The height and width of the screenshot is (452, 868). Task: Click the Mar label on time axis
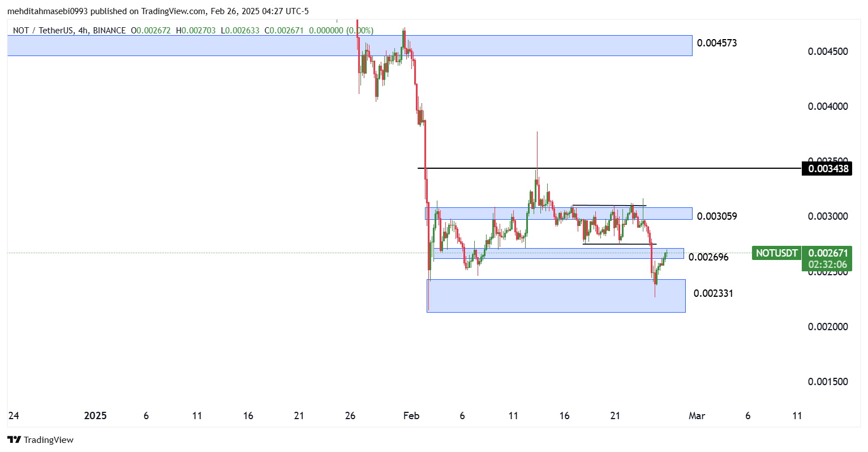(x=697, y=416)
